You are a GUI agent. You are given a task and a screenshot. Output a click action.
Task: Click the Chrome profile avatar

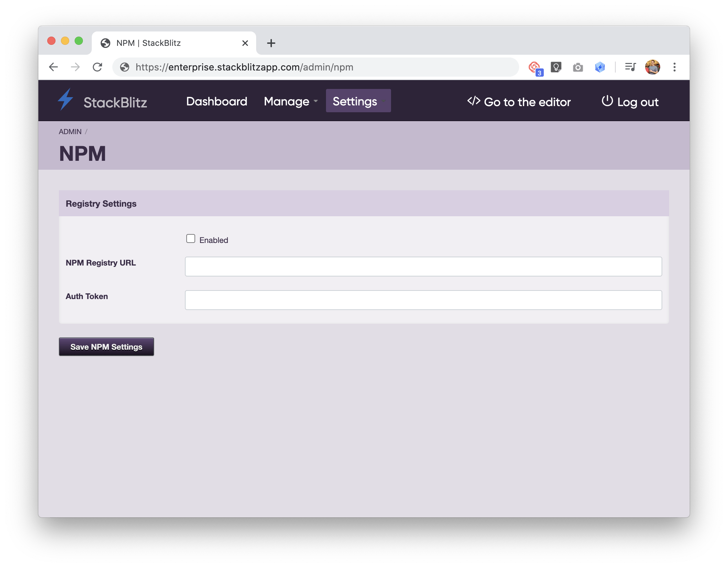pyautogui.click(x=653, y=67)
